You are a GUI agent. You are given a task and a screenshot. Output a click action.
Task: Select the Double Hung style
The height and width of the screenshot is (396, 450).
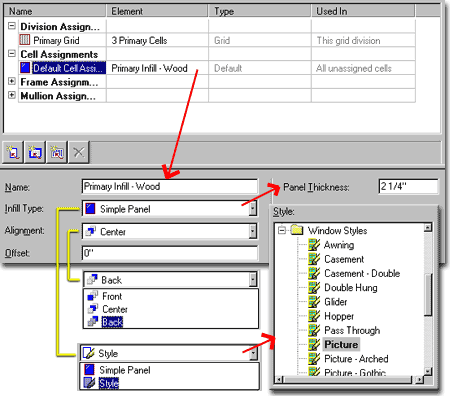point(351,288)
